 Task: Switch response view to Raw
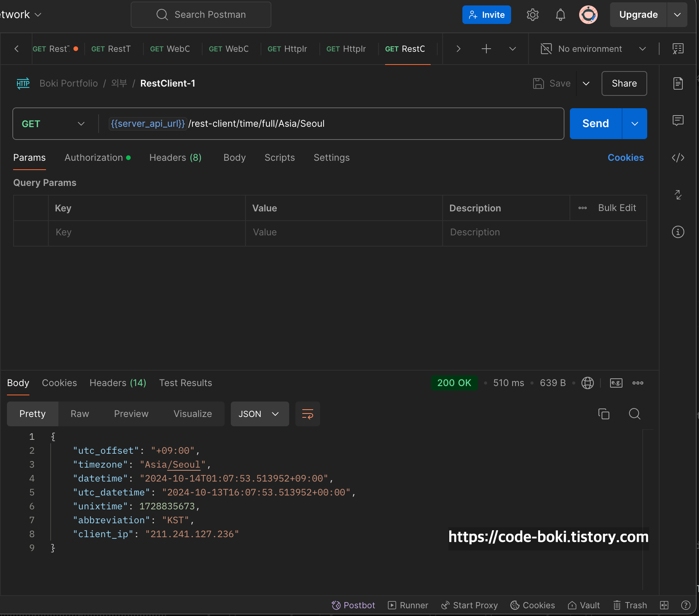pyautogui.click(x=80, y=414)
